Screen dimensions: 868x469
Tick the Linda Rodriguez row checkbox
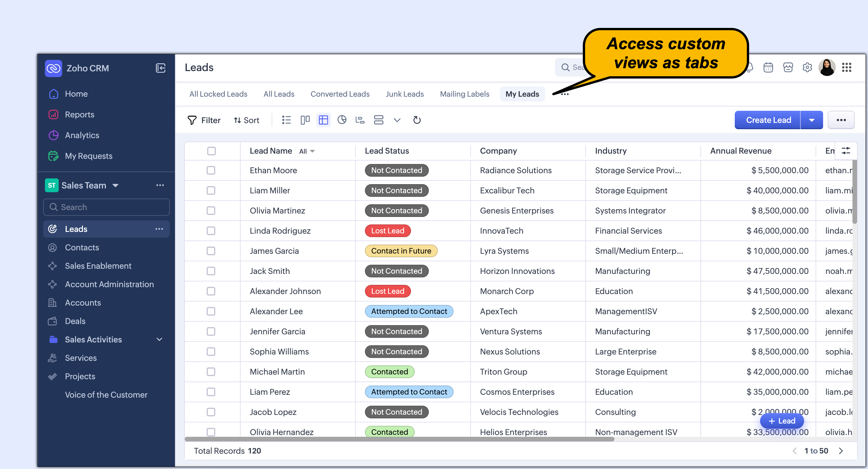(211, 231)
